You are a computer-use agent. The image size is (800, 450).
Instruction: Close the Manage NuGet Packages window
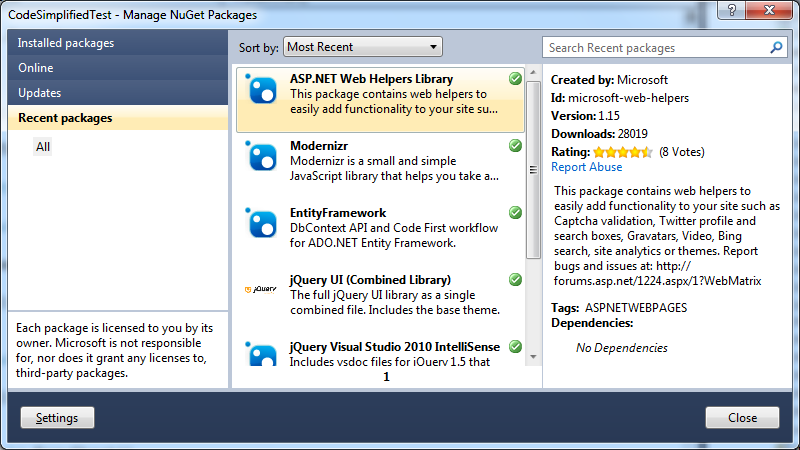769,10
